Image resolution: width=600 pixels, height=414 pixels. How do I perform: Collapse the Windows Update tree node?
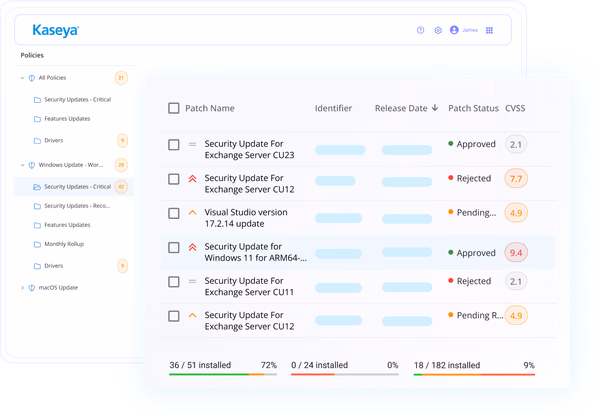coord(22,165)
